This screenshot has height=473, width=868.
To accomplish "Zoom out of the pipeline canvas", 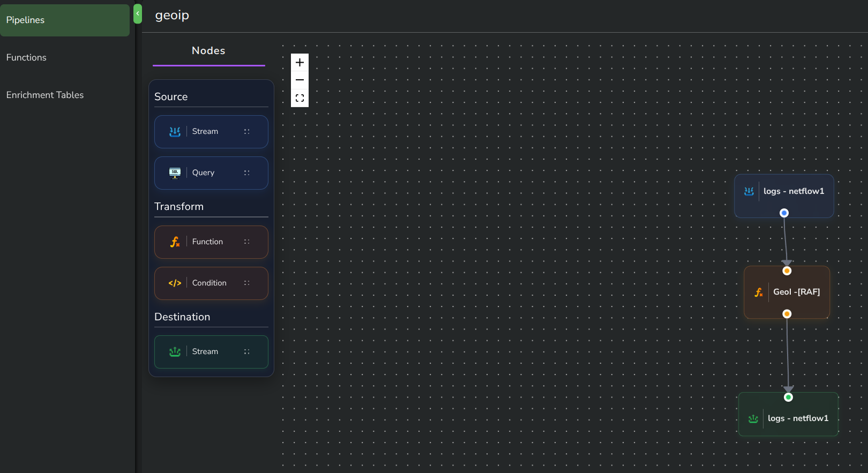I will coord(300,80).
